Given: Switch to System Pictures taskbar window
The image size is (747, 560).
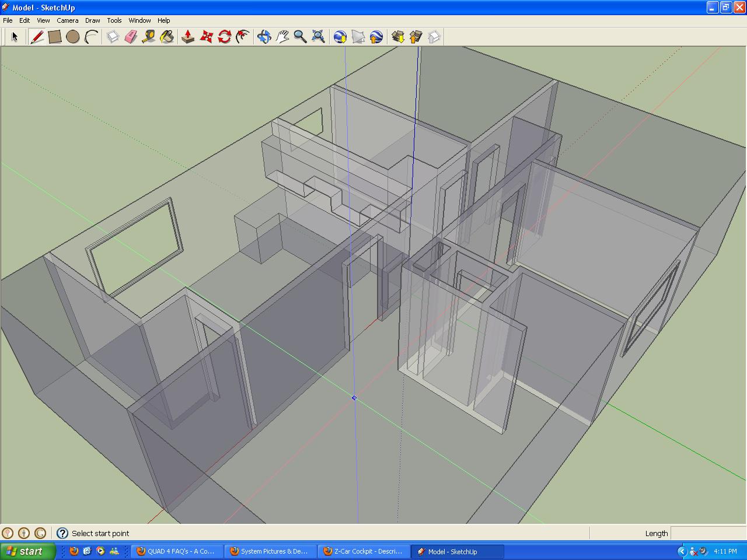Looking at the screenshot, I should point(270,551).
